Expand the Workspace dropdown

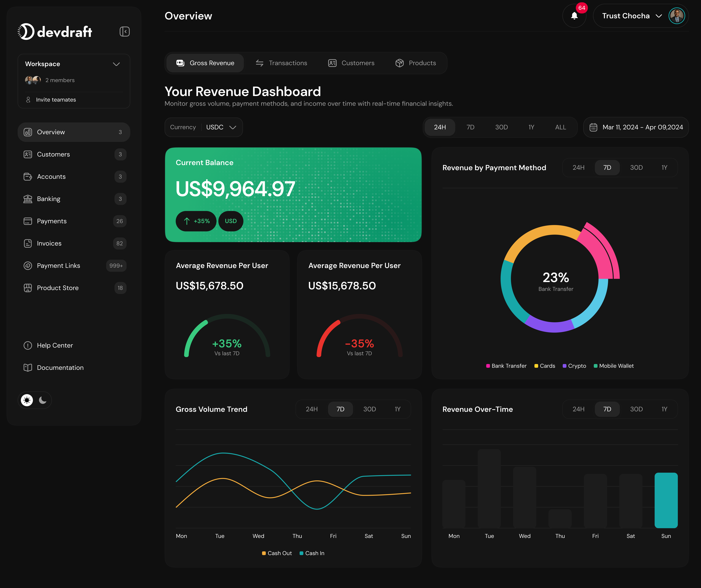point(116,64)
